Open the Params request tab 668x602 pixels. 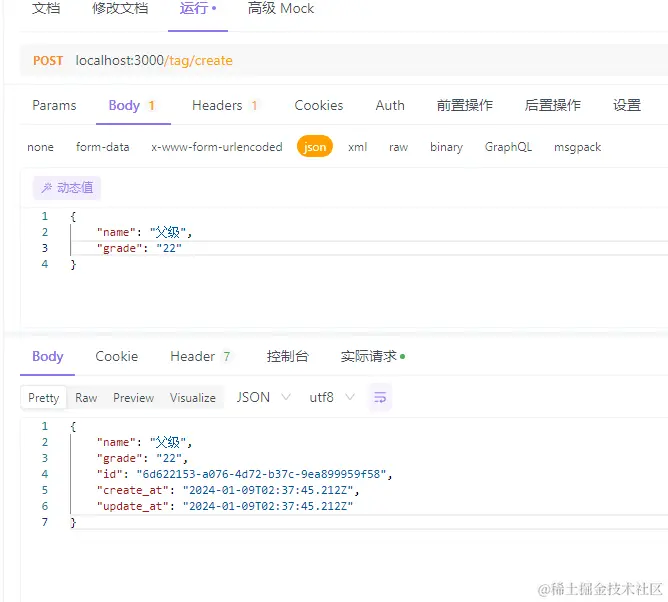54,105
